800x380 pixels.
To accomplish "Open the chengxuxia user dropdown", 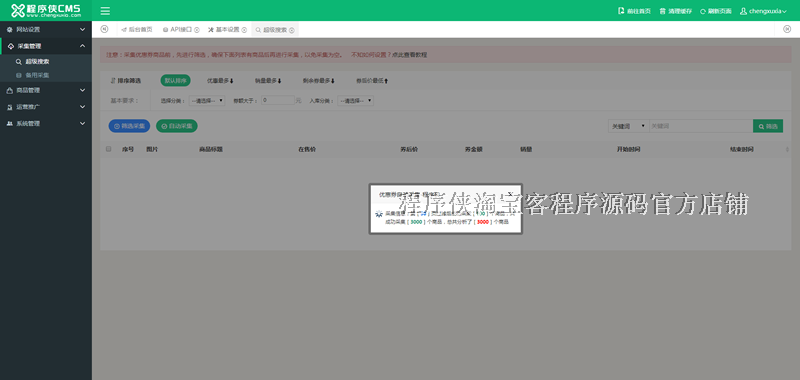I will tap(763, 11).
